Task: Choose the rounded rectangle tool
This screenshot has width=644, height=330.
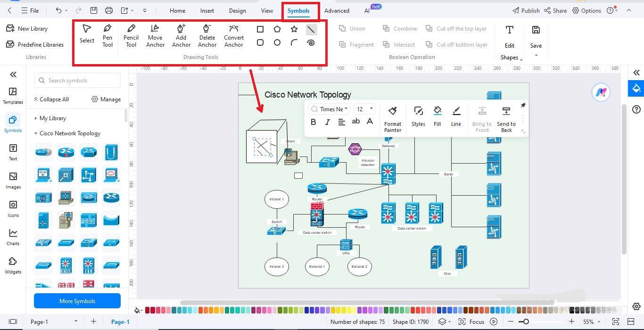Action: [x=260, y=42]
